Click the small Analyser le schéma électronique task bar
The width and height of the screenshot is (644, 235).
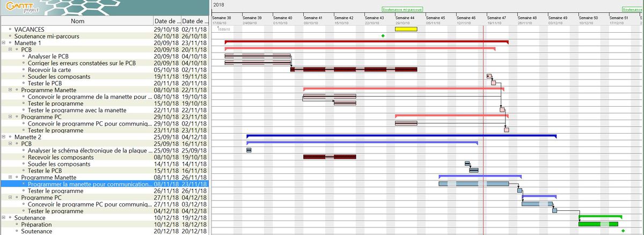[249, 150]
